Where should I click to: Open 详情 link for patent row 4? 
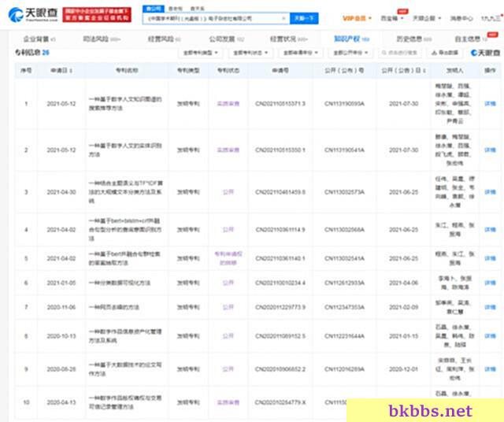490,229
